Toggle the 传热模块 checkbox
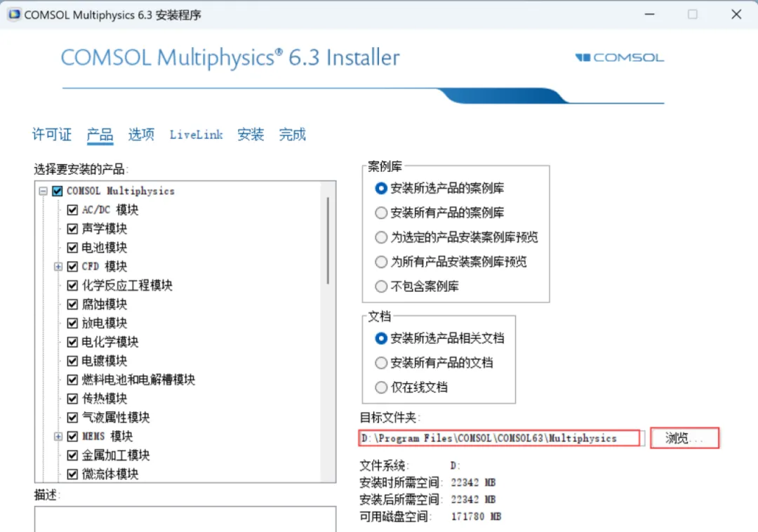Viewport: 758px width, 532px height. click(x=72, y=398)
